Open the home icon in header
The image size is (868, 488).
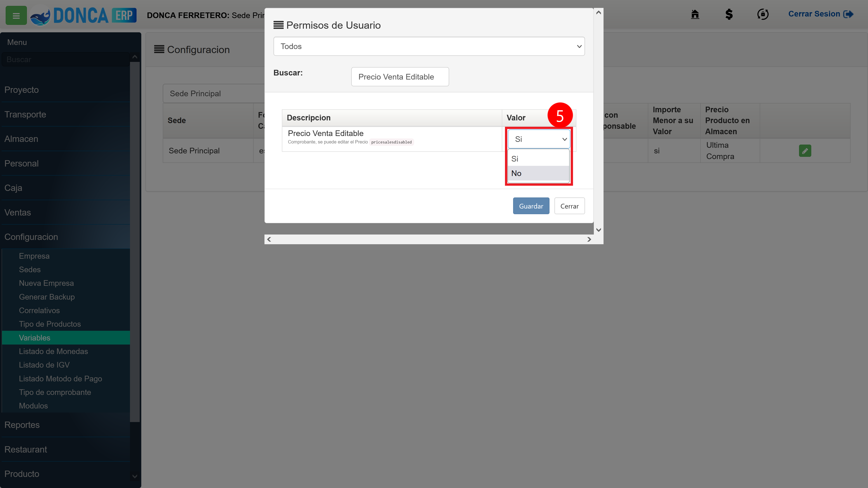695,14
